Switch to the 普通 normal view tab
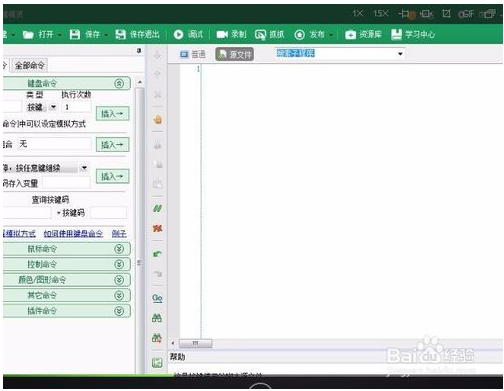The height and width of the screenshot is (391, 504). (193, 54)
